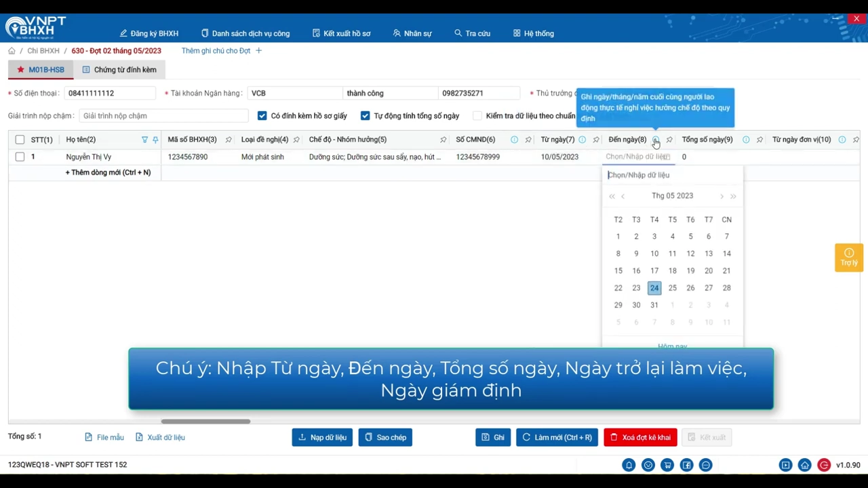Screen dimensions: 868x488
Task: Select the row checkbox for Nguyễn Thị Vy
Action: [20, 157]
